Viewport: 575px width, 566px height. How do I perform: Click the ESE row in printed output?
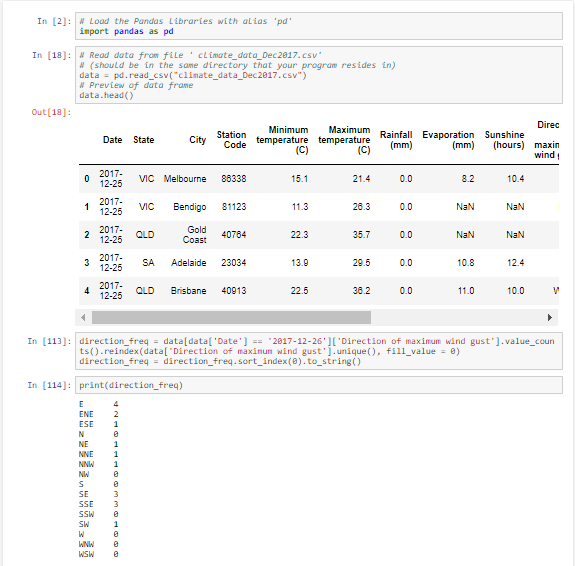98,424
